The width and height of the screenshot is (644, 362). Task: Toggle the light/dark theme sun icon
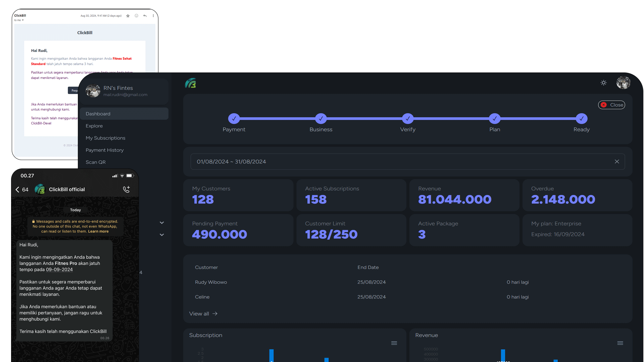[x=603, y=83]
